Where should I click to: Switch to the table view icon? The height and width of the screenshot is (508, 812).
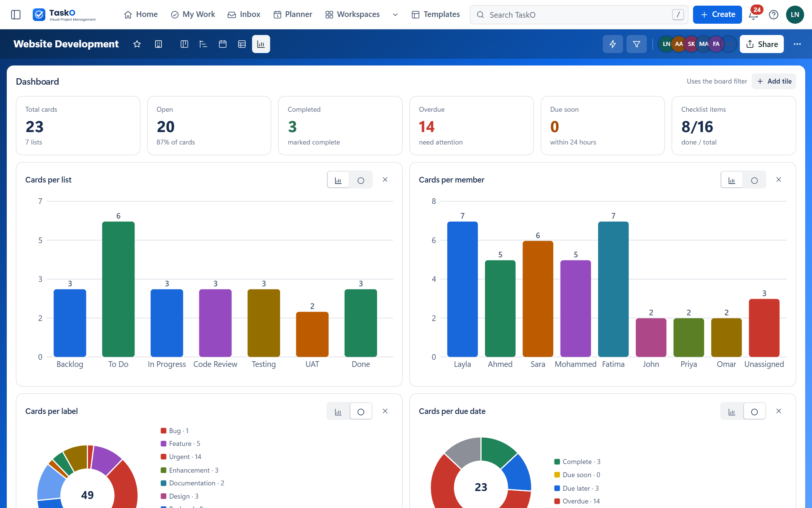pyautogui.click(x=242, y=44)
